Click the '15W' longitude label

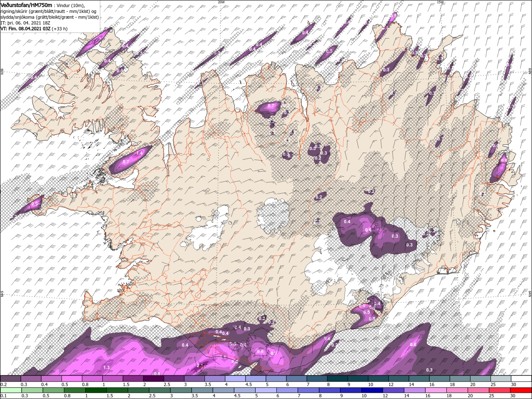point(440,2)
